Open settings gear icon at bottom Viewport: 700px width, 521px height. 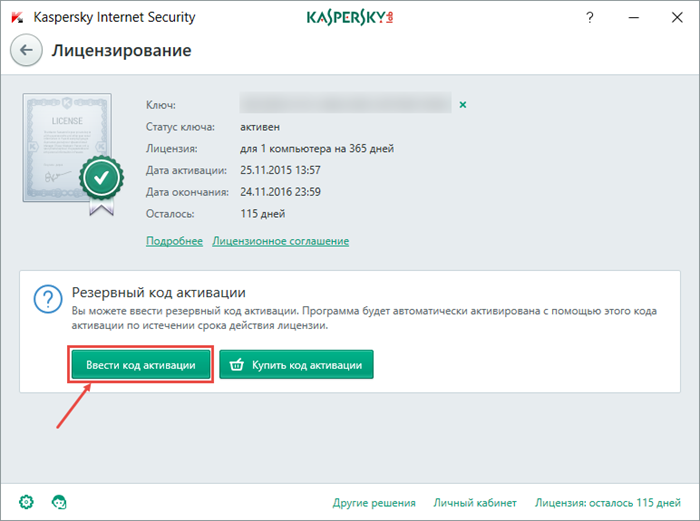click(x=26, y=502)
